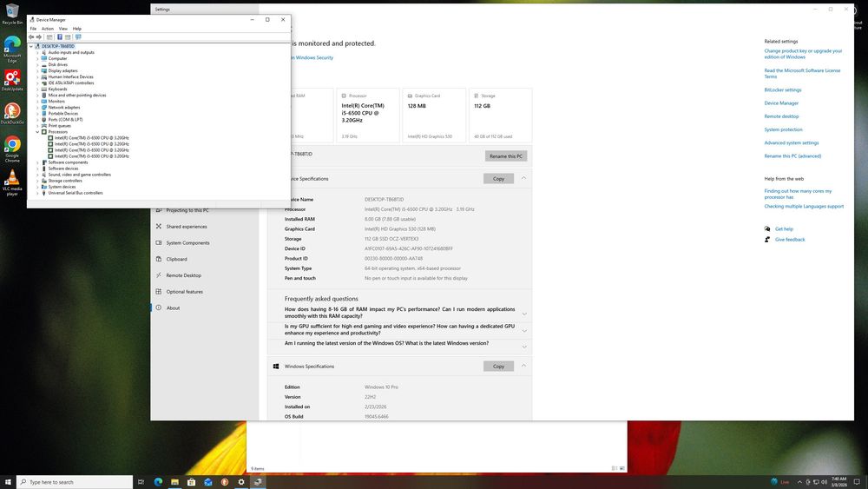Click Forward arrow in Device Manager toolbar
Screen dimensions: 868x489
[x=39, y=37]
